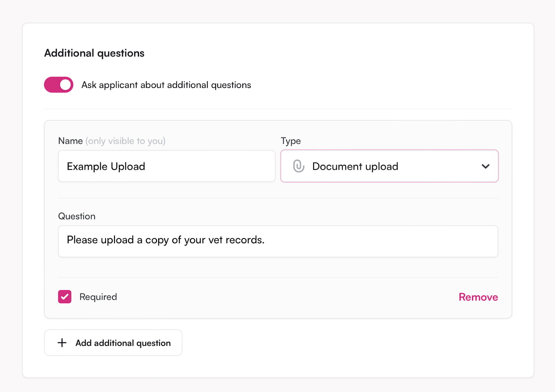Click the 'Question' field label
The width and height of the screenshot is (555, 392).
point(77,216)
